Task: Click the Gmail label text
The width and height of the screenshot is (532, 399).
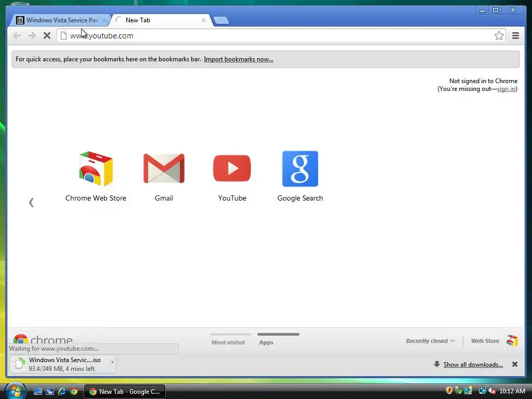Action: (164, 198)
